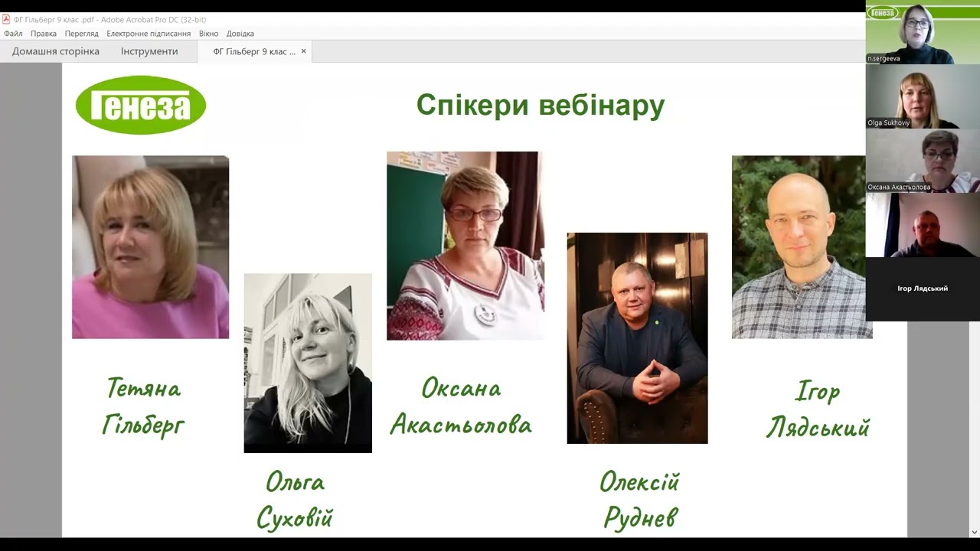
Task: Close the ФГ Гільберг 9 клас tab
Action: [x=303, y=51]
